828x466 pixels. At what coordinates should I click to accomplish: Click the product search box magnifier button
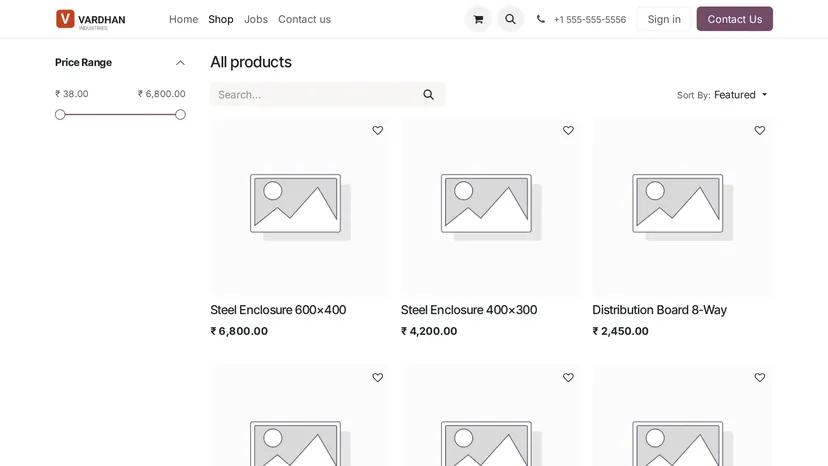pos(428,95)
